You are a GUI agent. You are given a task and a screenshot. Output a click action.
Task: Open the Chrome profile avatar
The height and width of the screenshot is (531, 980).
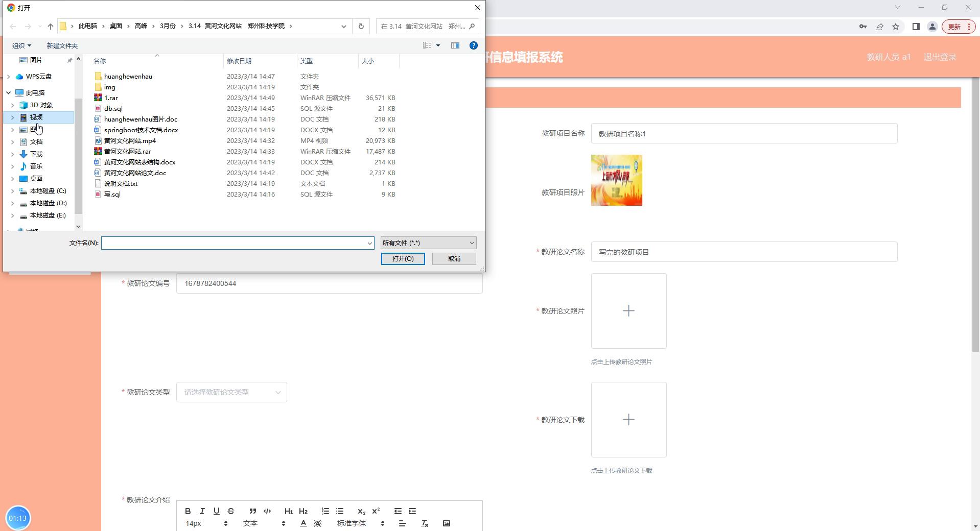coord(932,27)
